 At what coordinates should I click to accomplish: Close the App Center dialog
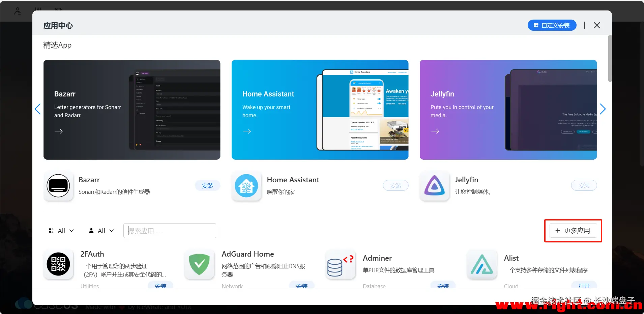597,25
